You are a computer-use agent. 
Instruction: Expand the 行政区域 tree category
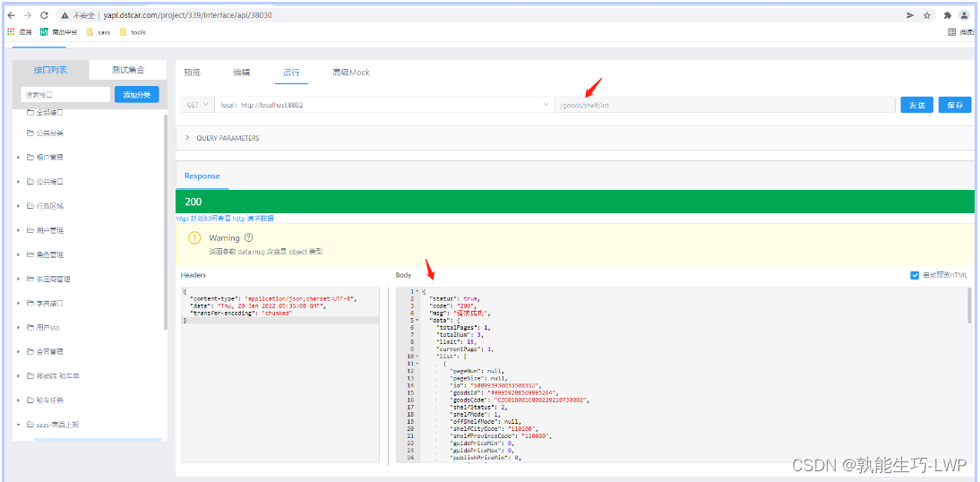click(x=18, y=206)
